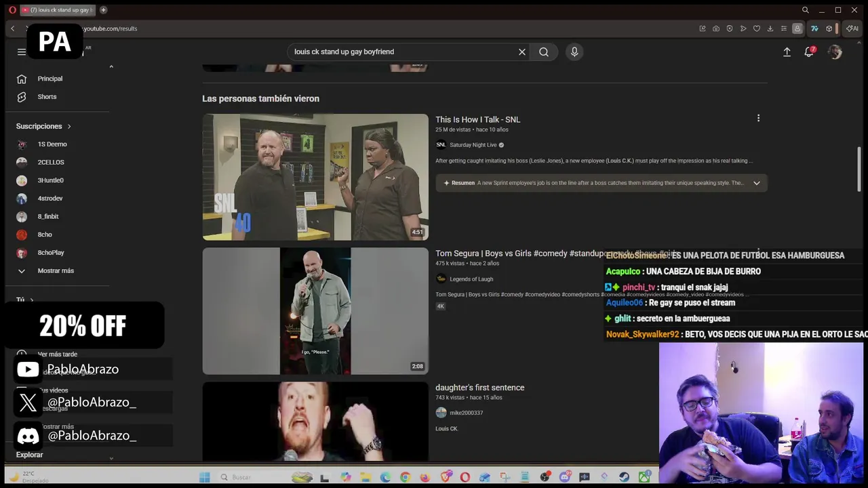Open the Opera Easy Setup sliders
Image resolution: width=868 pixels, height=488 pixels.
(x=783, y=28)
